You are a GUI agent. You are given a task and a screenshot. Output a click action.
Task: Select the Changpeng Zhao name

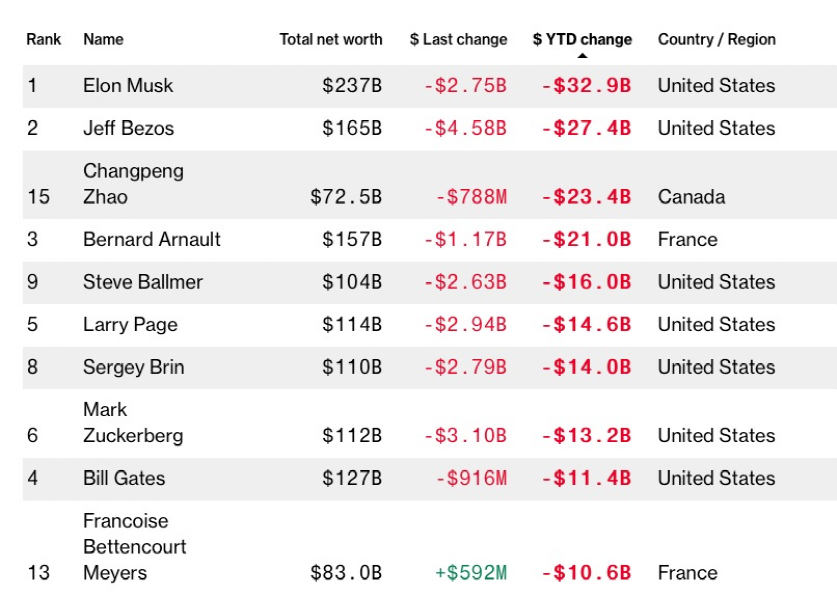[x=133, y=184]
